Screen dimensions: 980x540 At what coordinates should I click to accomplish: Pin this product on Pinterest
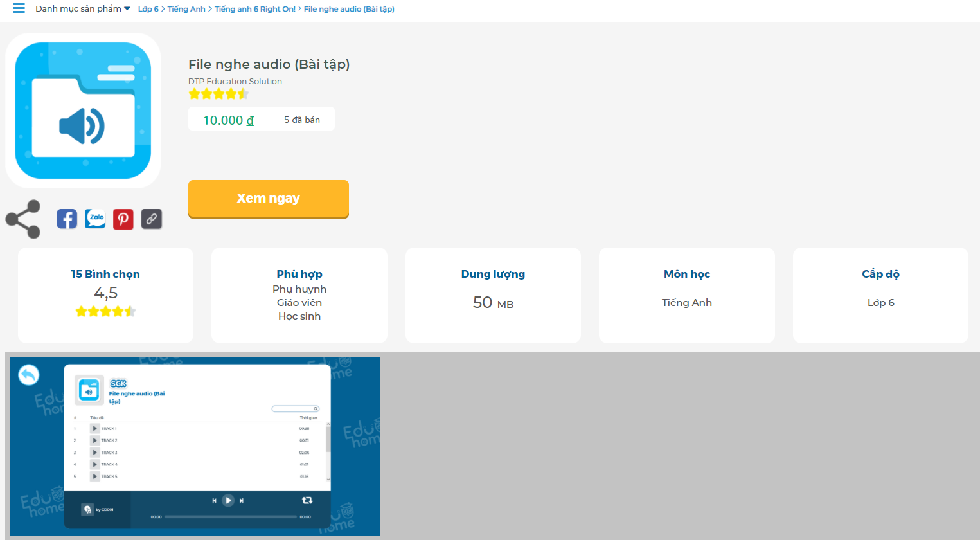(123, 219)
